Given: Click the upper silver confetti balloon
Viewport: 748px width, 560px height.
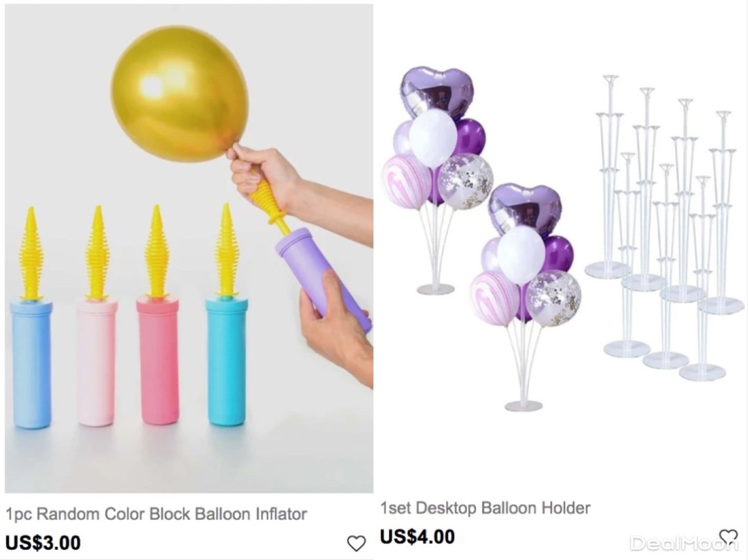Looking at the screenshot, I should click(x=465, y=181).
